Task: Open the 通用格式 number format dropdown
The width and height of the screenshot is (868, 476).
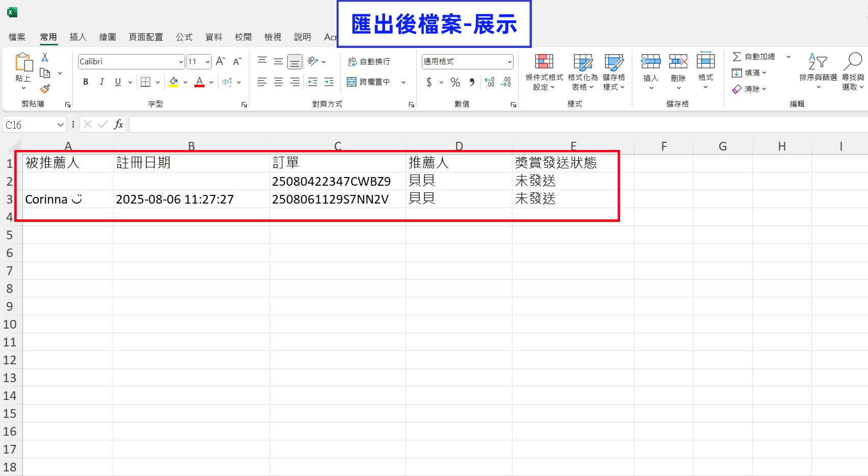Action: coord(509,62)
